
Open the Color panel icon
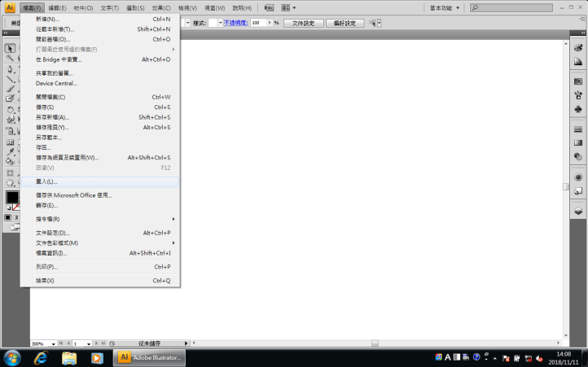pyautogui.click(x=578, y=48)
